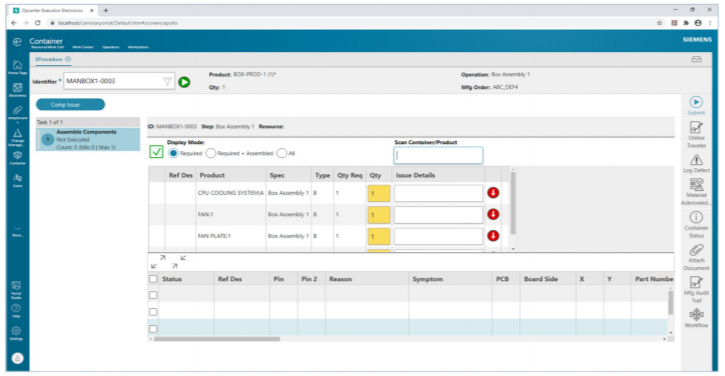
Task: Sort by the Spec column header
Action: [x=277, y=175]
